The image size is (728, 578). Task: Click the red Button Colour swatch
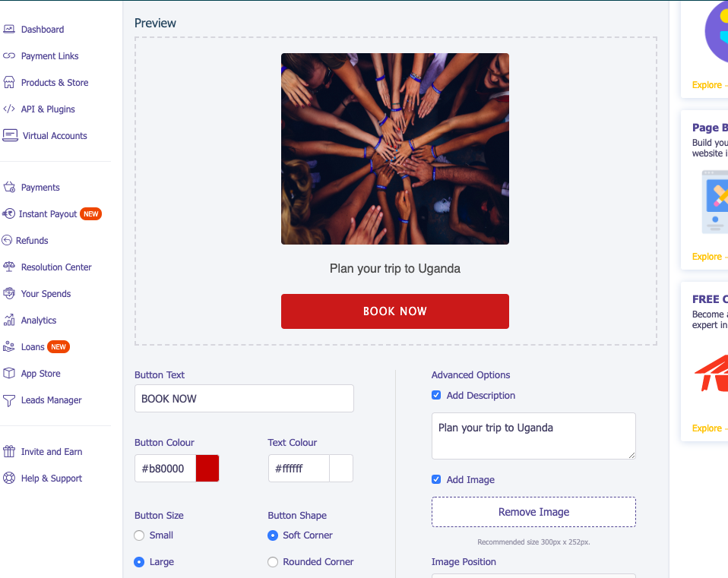207,469
